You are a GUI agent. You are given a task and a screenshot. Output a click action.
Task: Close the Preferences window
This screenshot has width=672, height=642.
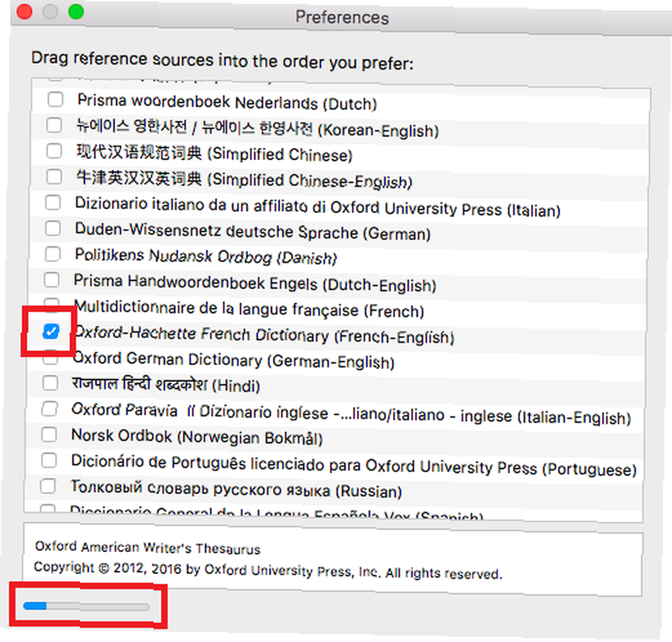pos(24,11)
